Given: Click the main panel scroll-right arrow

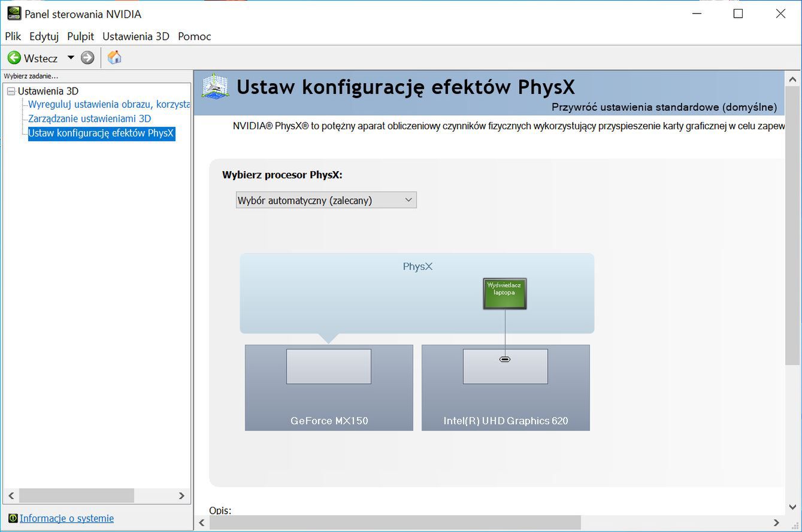Looking at the screenshot, I should 776,522.
